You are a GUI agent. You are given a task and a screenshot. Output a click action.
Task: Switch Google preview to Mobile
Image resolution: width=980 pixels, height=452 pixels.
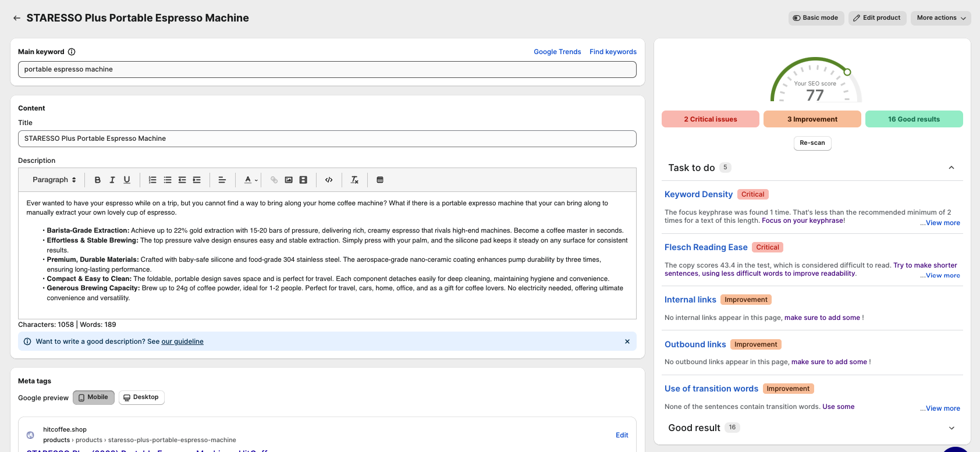coord(94,397)
